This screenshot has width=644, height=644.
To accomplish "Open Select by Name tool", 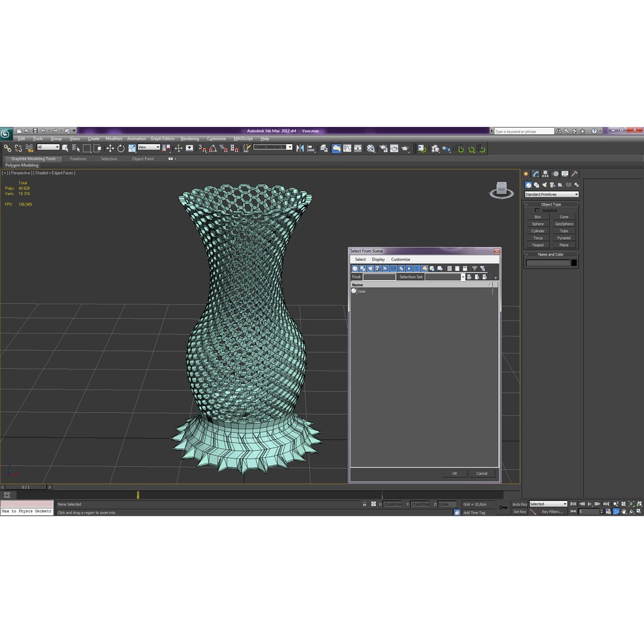I will (x=76, y=148).
